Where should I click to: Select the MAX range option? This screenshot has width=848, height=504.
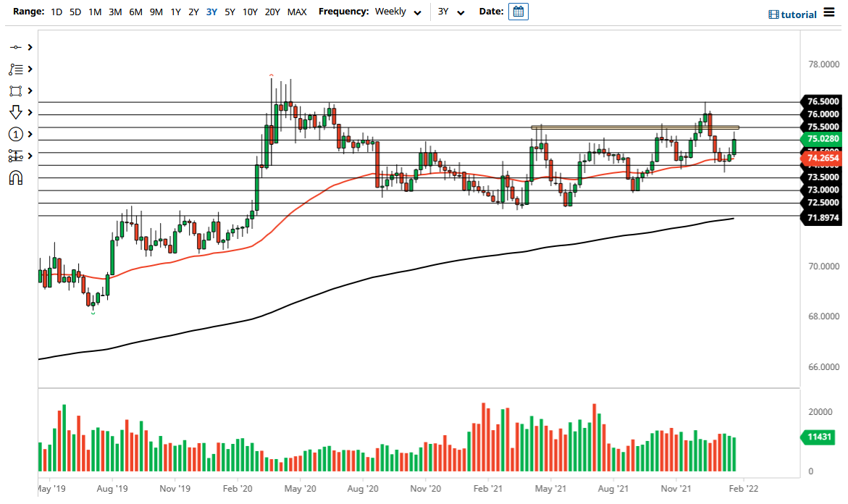[297, 12]
